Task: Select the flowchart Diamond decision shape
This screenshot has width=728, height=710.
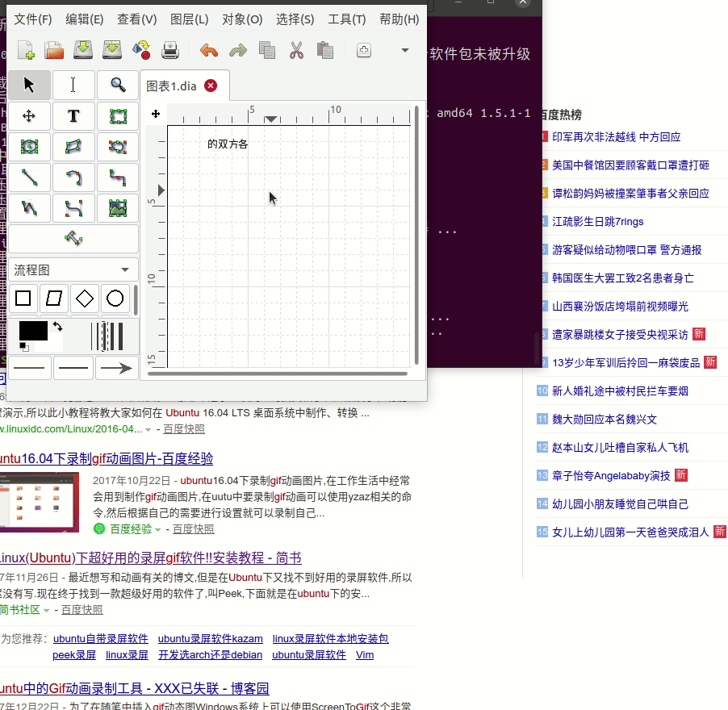Action: tap(83, 299)
